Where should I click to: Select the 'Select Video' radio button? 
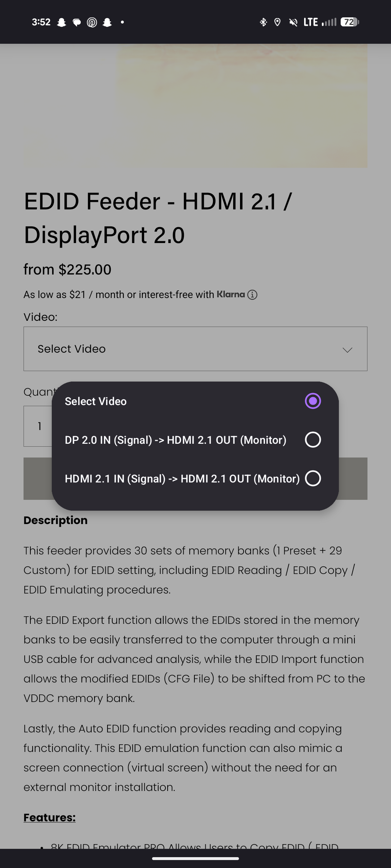313,401
